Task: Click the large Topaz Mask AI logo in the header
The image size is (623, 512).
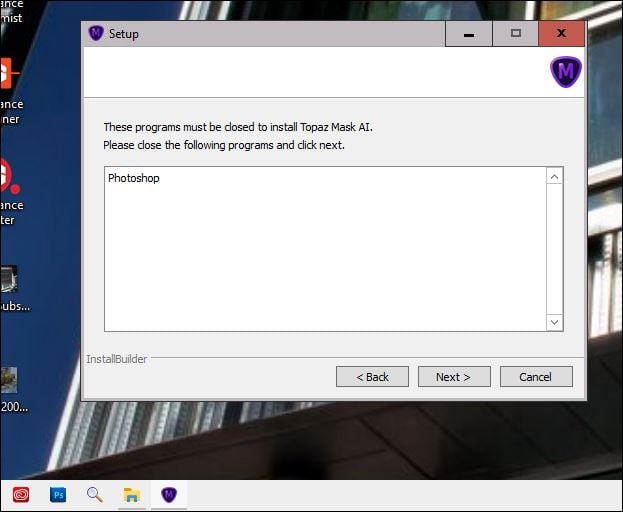Action: [566, 71]
